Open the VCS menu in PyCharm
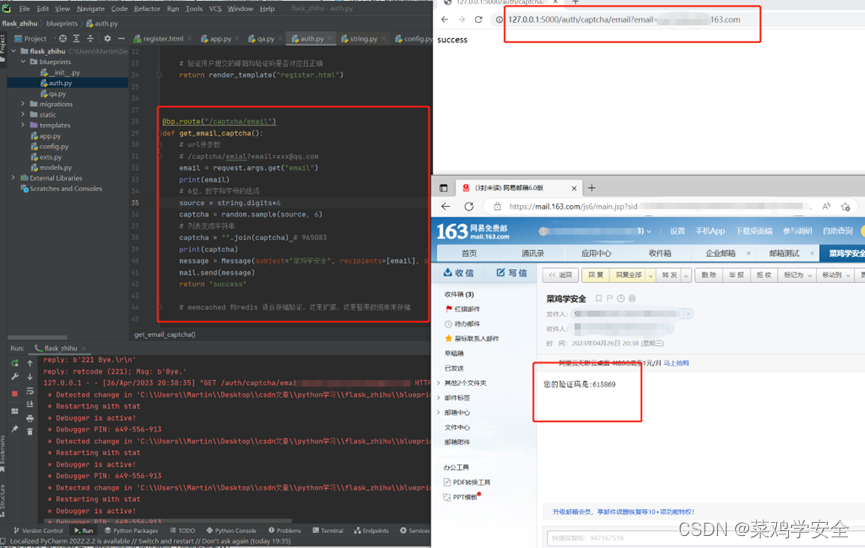Viewport: 865px width, 548px height. [x=215, y=9]
